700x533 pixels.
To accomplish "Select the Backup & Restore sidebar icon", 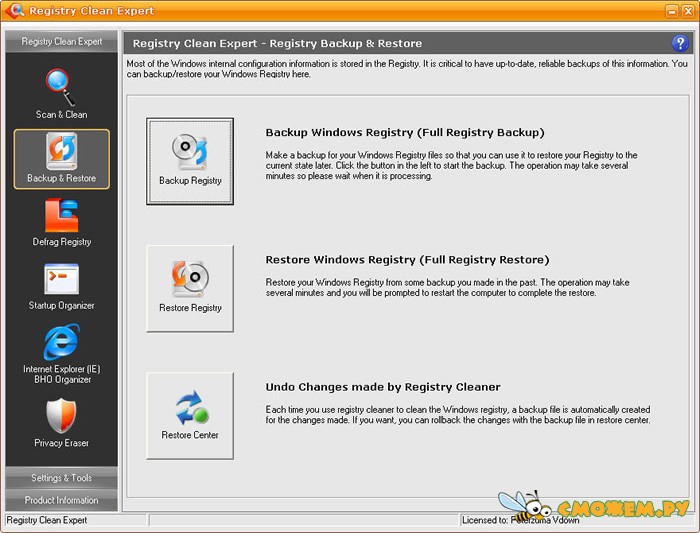I will tap(62, 159).
